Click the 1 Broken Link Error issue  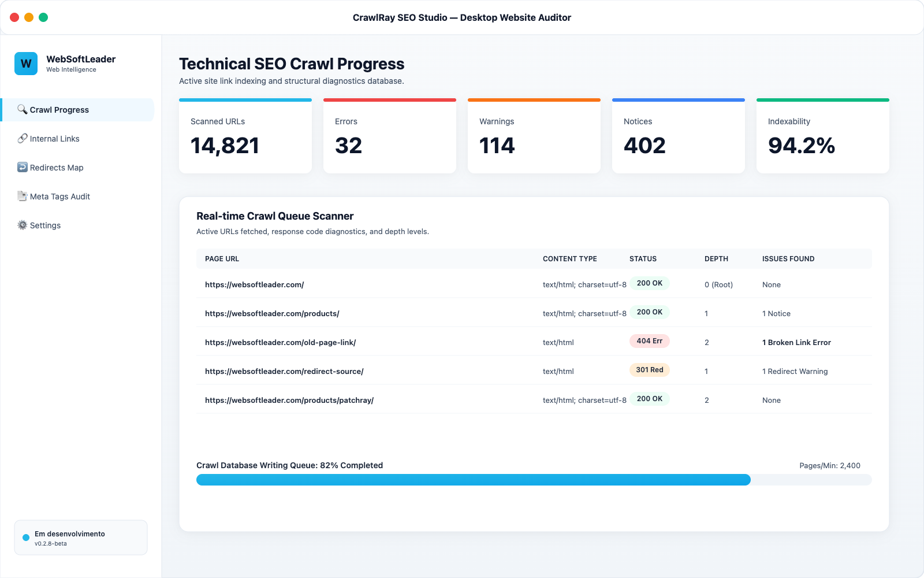pyautogui.click(x=796, y=342)
